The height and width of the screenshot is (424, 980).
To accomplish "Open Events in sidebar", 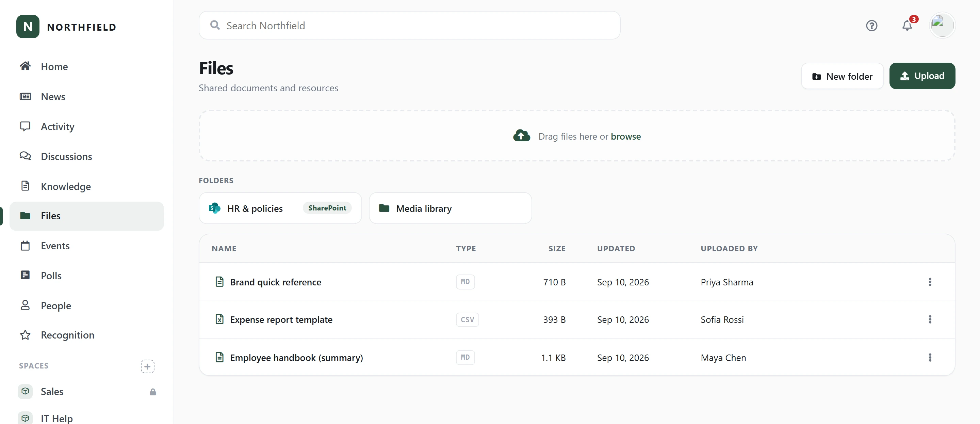I will tap(87, 246).
